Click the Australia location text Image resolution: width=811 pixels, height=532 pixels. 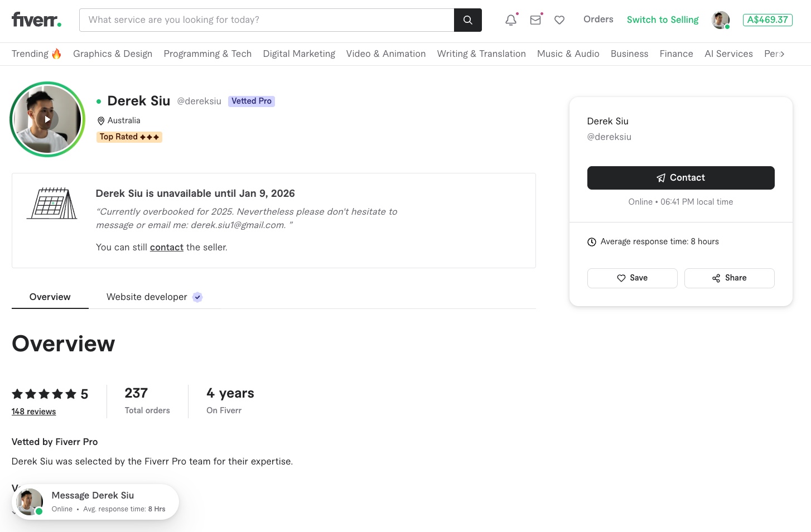tap(124, 120)
